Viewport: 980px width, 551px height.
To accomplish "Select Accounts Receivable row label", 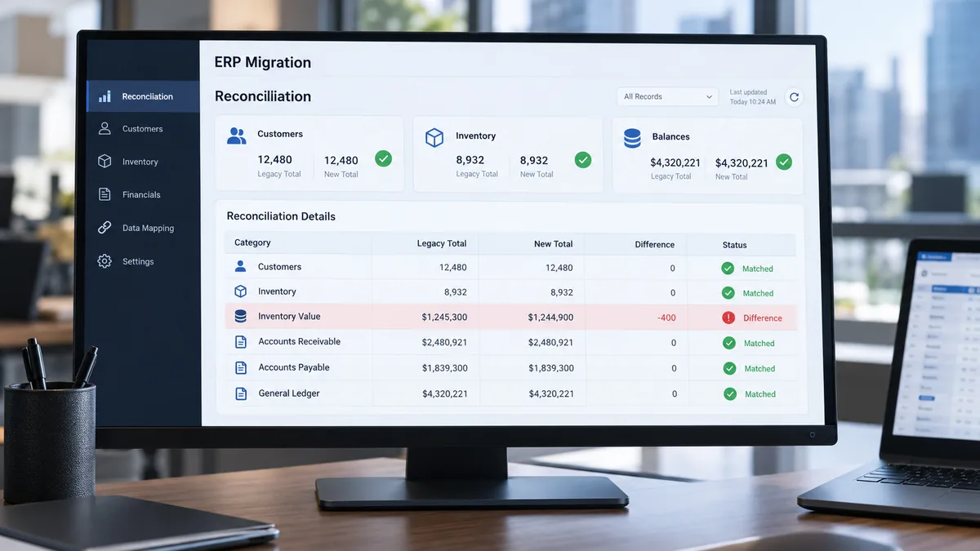I will pyautogui.click(x=299, y=341).
